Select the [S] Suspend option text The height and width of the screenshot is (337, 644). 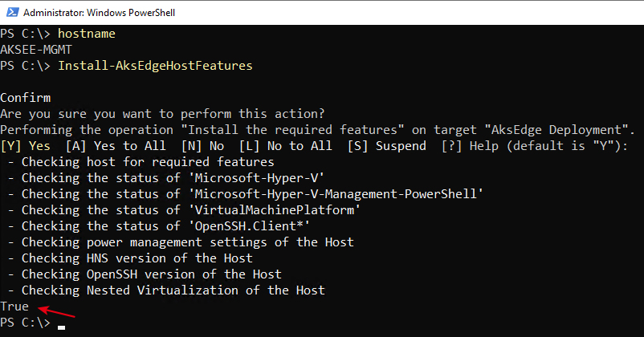coord(387,146)
